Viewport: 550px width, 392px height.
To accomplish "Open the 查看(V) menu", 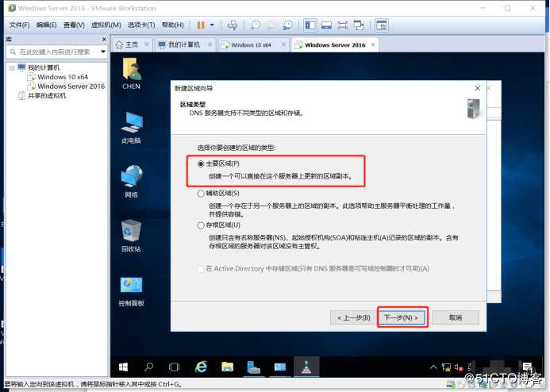I will click(x=74, y=25).
